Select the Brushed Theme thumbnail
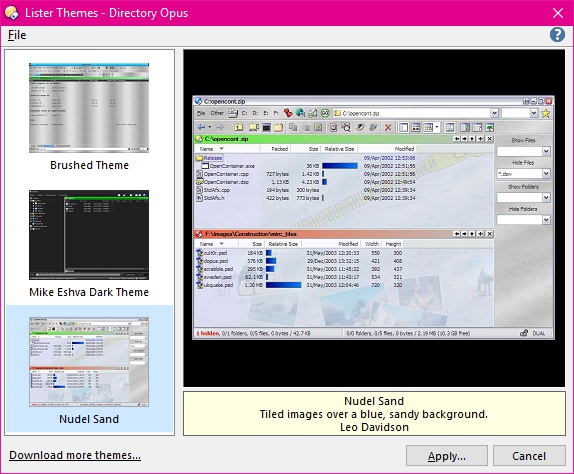 pos(89,108)
